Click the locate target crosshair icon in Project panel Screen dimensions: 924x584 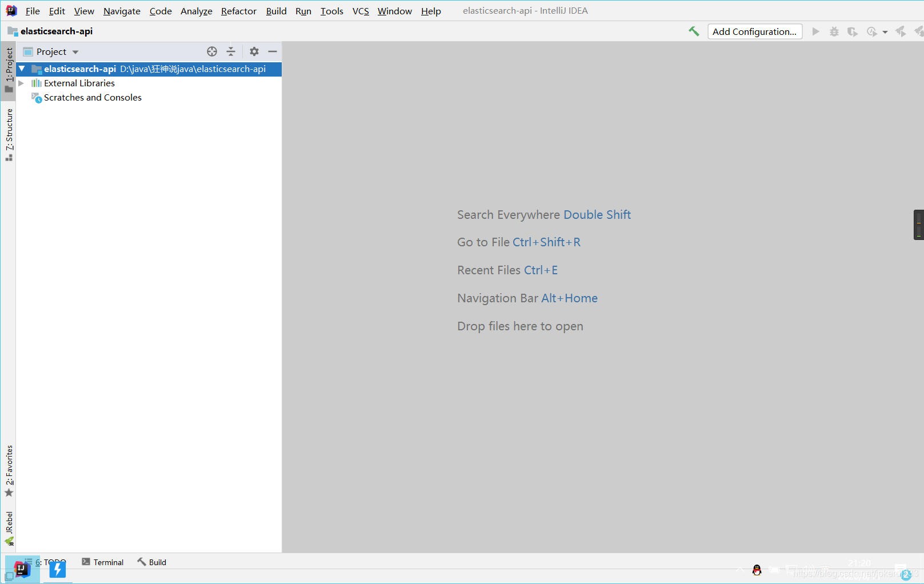tap(212, 51)
